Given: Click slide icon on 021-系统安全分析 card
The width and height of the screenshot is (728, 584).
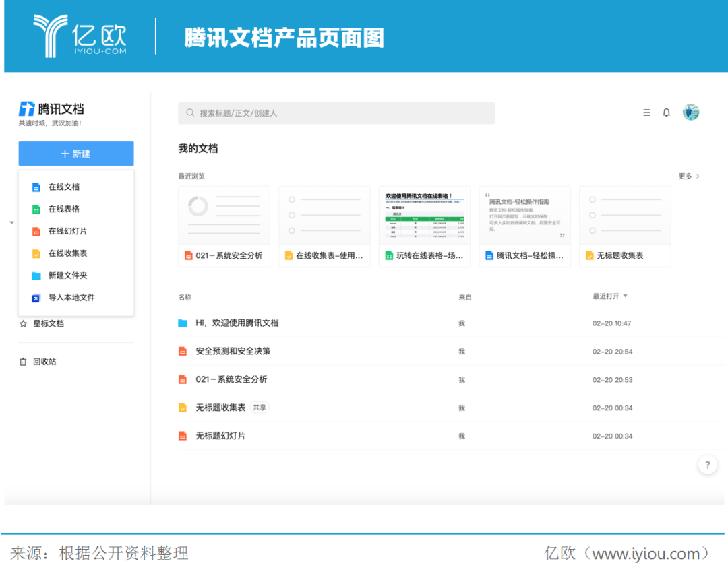Looking at the screenshot, I should coord(189,255).
